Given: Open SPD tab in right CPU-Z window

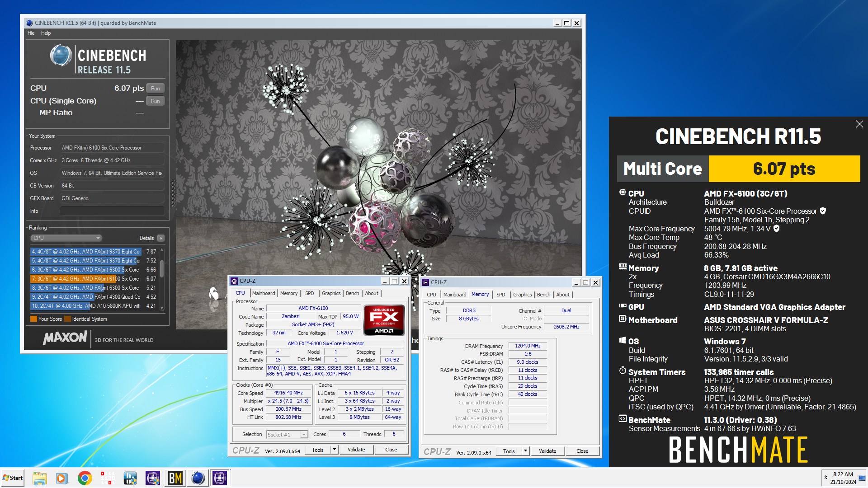Looking at the screenshot, I should (500, 295).
